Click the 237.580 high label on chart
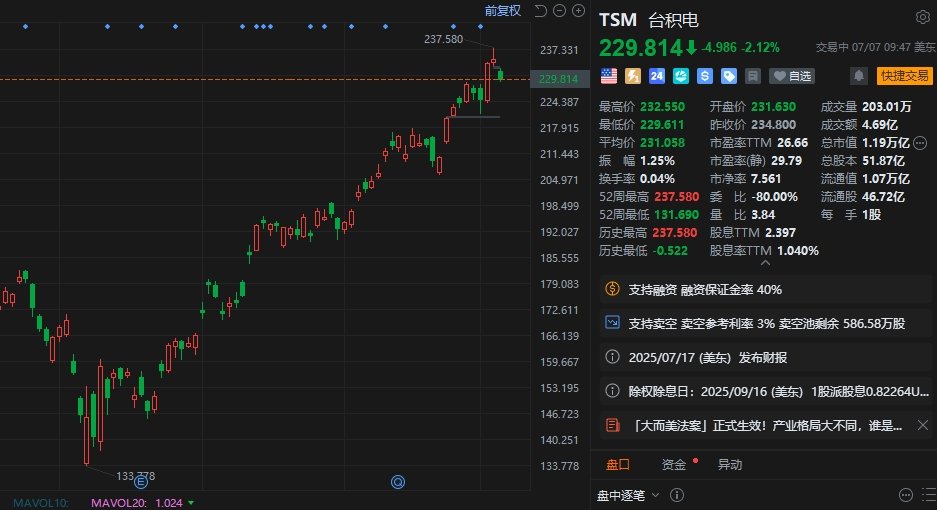Viewport: 937px width, 510px height. point(443,39)
